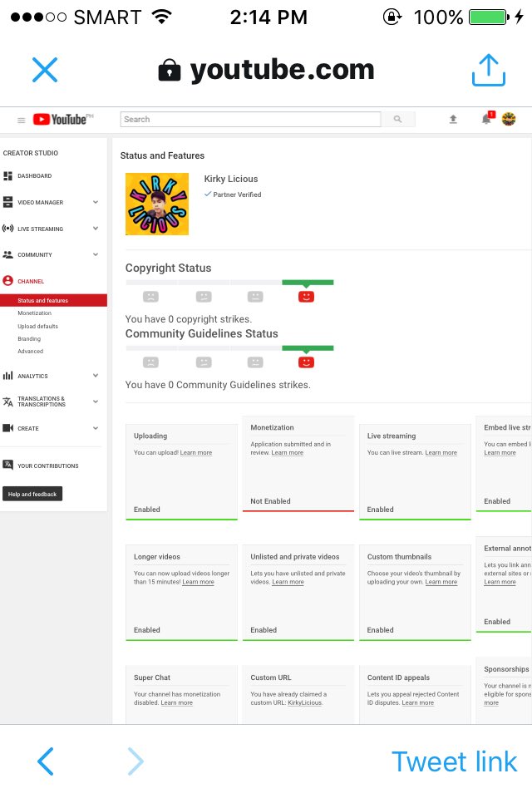Image resolution: width=532 pixels, height=798 pixels.
Task: Select Status and features menu item
Action: pos(53,300)
